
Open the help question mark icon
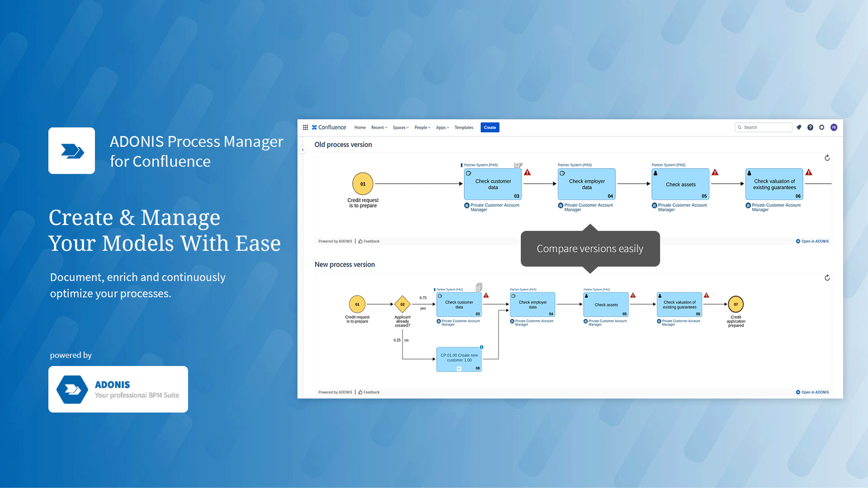point(810,127)
